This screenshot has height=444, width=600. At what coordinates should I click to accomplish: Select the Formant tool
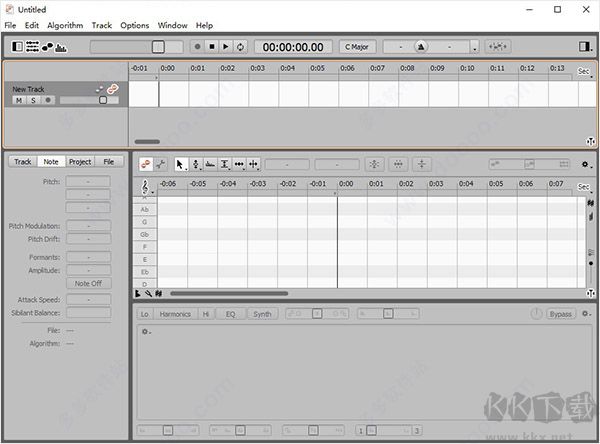tap(210, 164)
